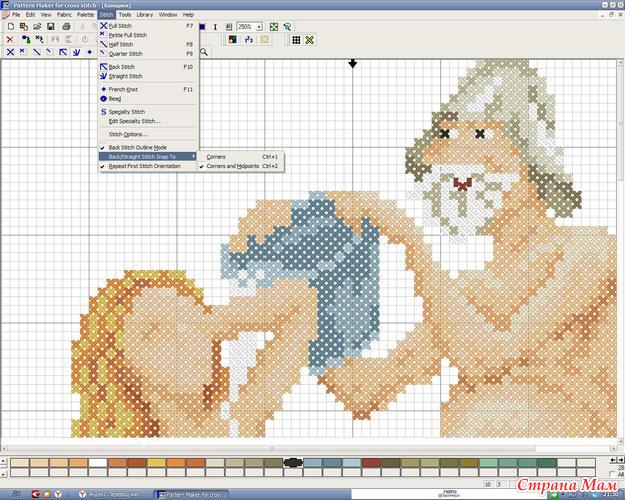The width and height of the screenshot is (625, 500).
Task: Select the back stitch toolbar tool
Action: tap(63, 52)
